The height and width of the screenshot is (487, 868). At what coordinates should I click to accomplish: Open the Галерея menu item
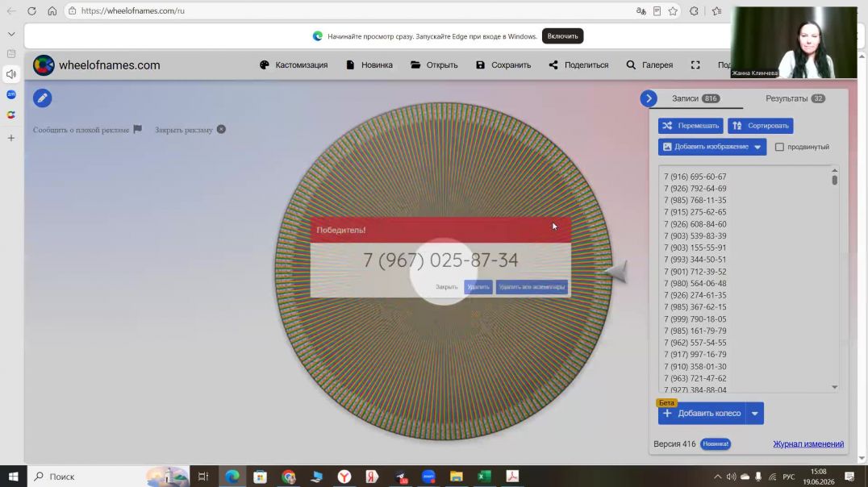[x=649, y=65]
